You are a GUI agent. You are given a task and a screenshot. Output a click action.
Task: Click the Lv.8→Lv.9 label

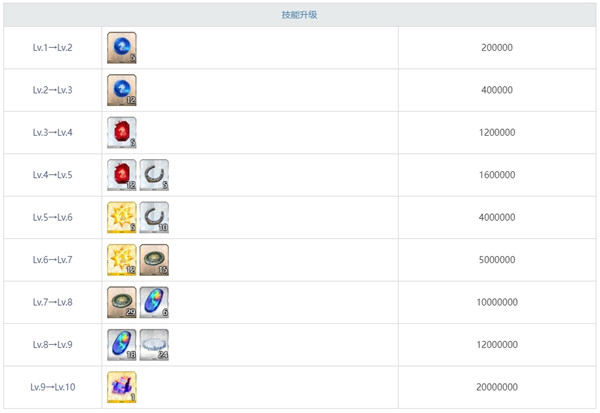click(52, 345)
